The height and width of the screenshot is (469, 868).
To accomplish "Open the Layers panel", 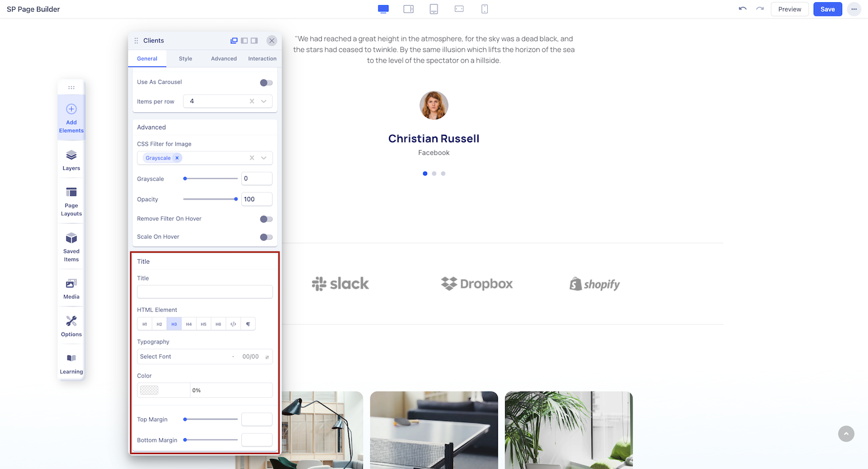I will coord(71,160).
